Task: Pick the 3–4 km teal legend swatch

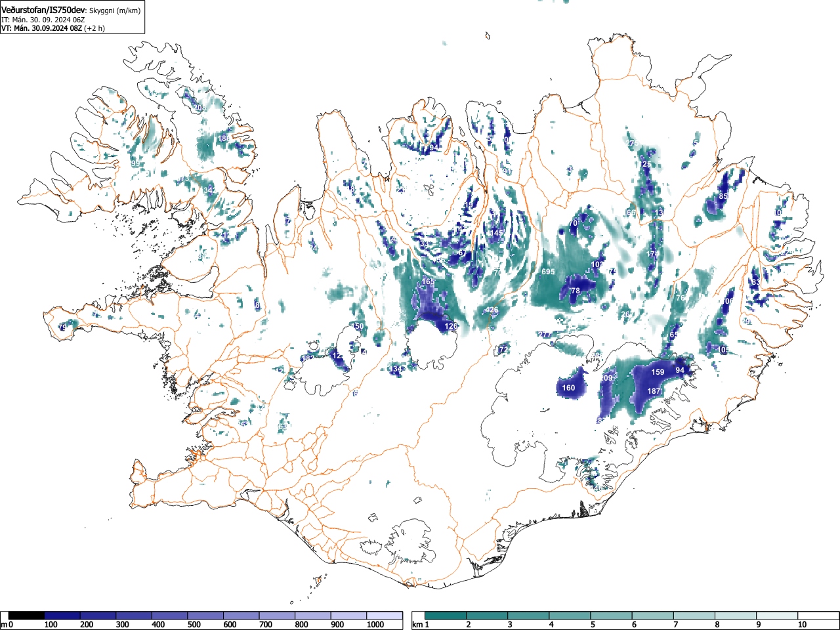Action: [x=529, y=616]
